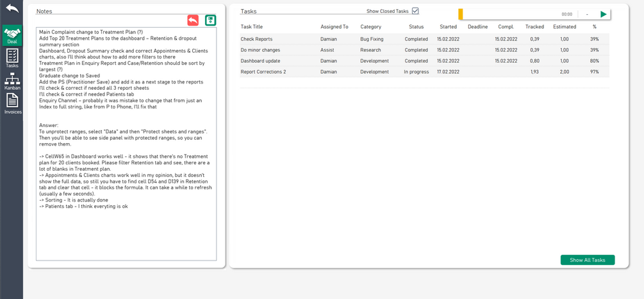Click the Estimated column header
644x299 pixels.
[x=565, y=27]
